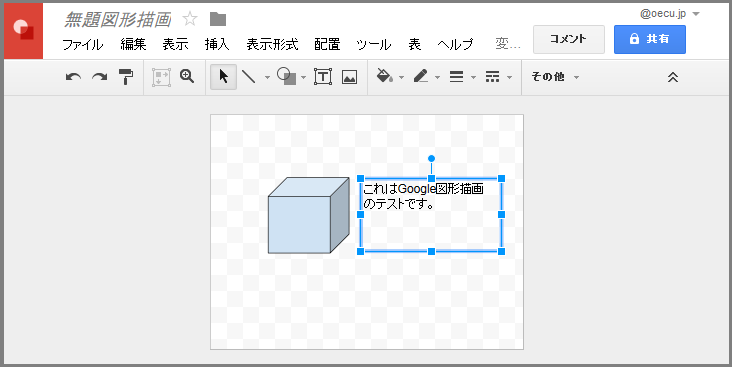
Task: Select the zoom magnifier tool
Action: 187,76
